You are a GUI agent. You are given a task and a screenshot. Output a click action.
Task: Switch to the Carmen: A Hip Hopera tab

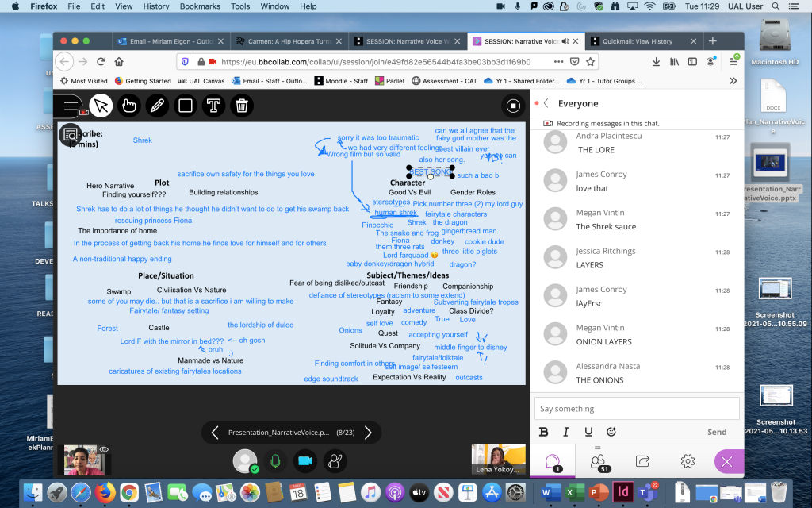tap(289, 41)
